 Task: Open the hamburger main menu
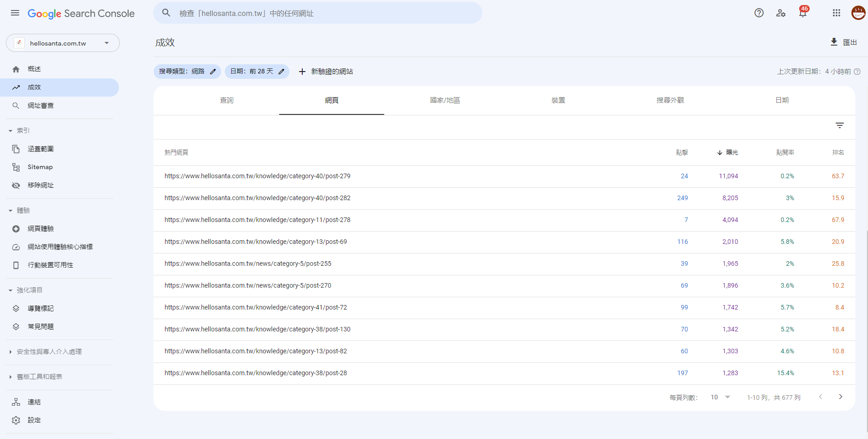pyautogui.click(x=15, y=13)
